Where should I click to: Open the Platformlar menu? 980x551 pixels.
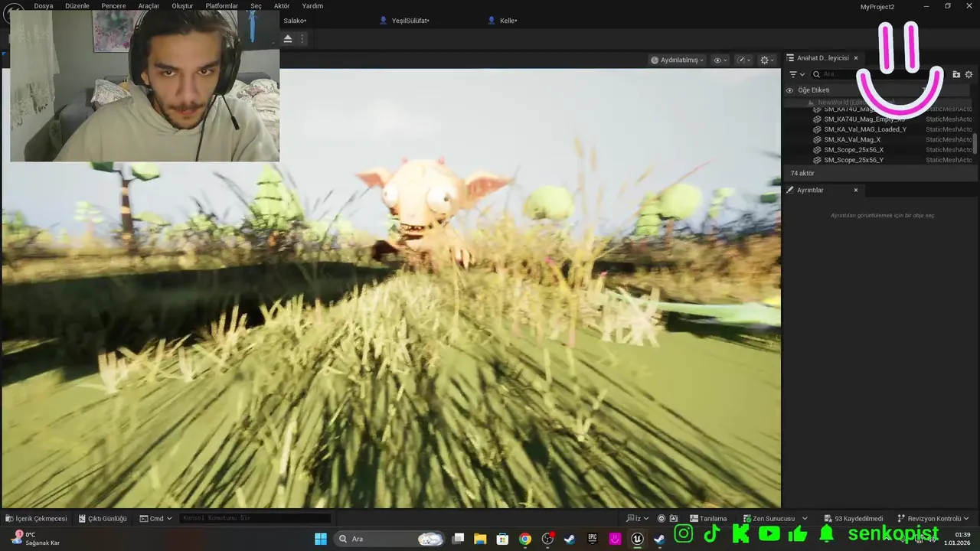(222, 5)
